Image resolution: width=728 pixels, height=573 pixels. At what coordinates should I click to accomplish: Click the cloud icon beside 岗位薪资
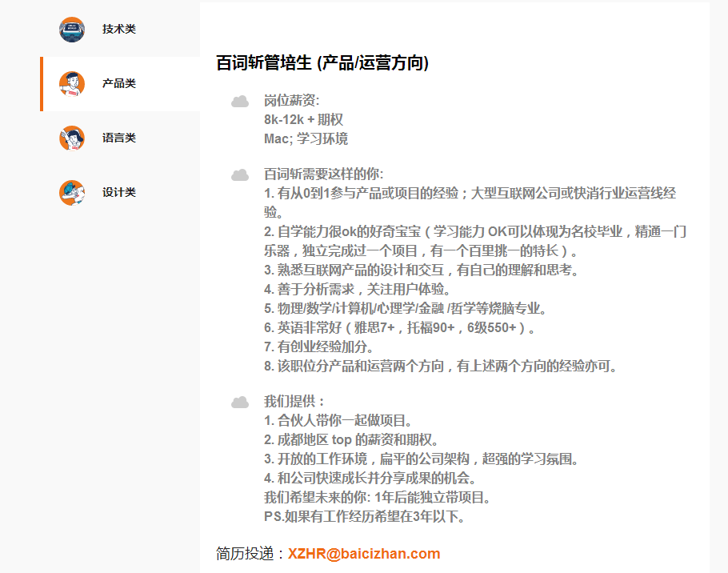pos(240,101)
